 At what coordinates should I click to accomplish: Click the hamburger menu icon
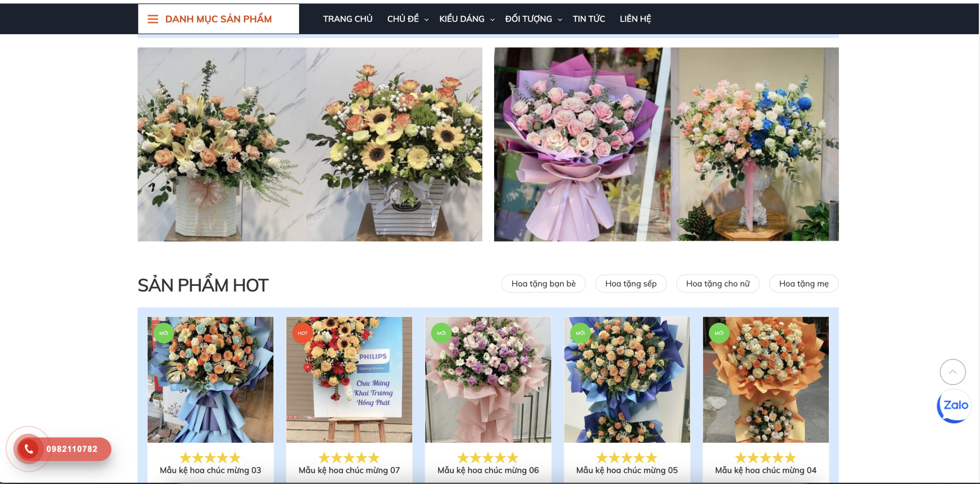click(x=153, y=19)
